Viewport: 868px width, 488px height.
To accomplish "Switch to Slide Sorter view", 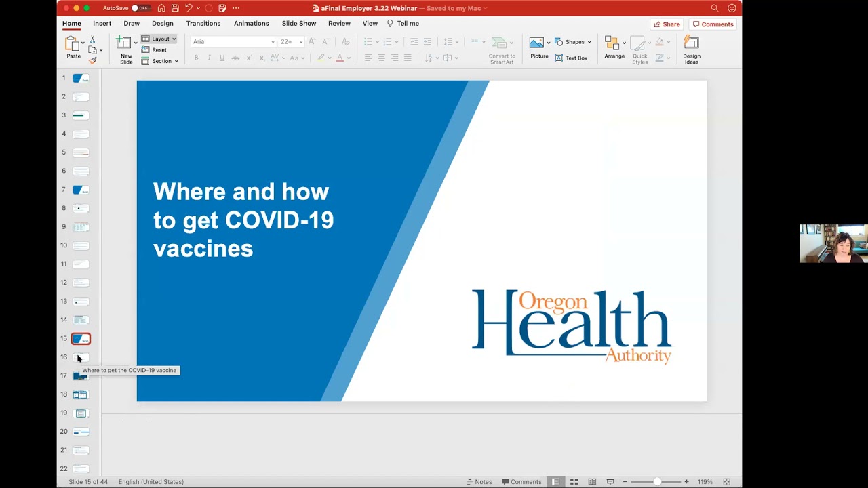I will pyautogui.click(x=574, y=482).
